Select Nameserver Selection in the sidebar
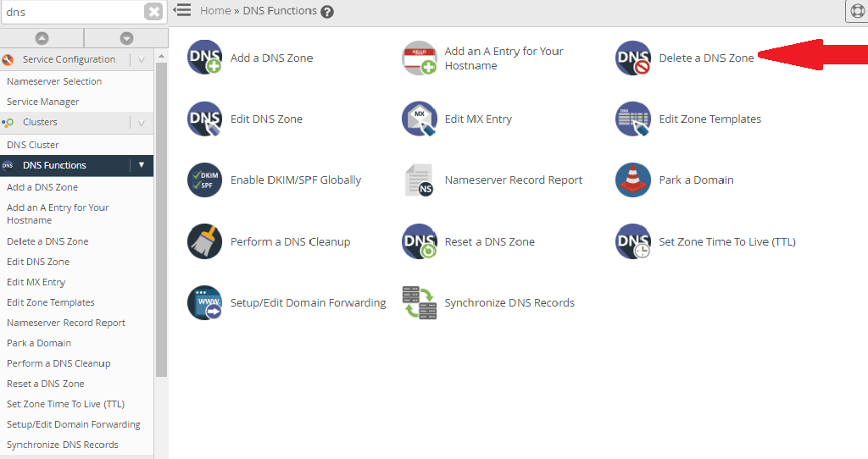This screenshot has height=459, width=868. (54, 81)
